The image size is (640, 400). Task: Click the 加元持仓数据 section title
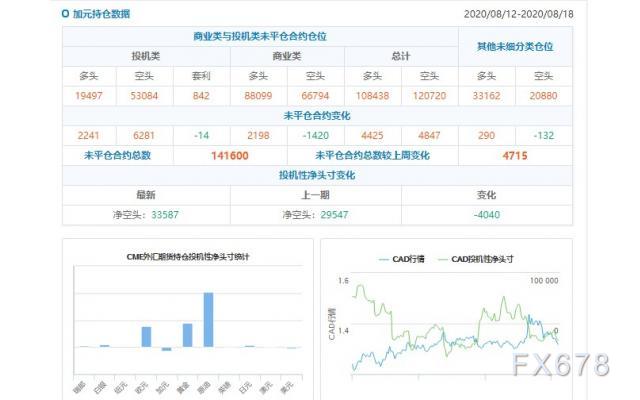[101, 14]
